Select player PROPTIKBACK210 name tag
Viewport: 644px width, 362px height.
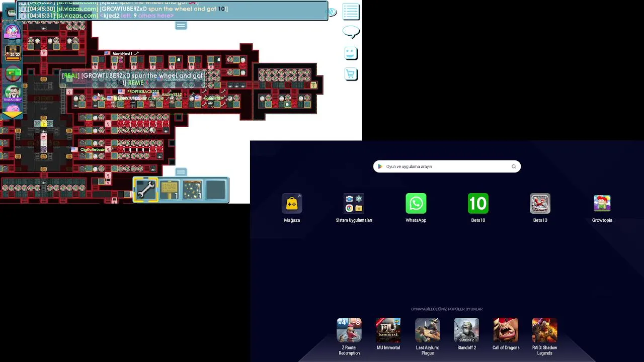143,92
